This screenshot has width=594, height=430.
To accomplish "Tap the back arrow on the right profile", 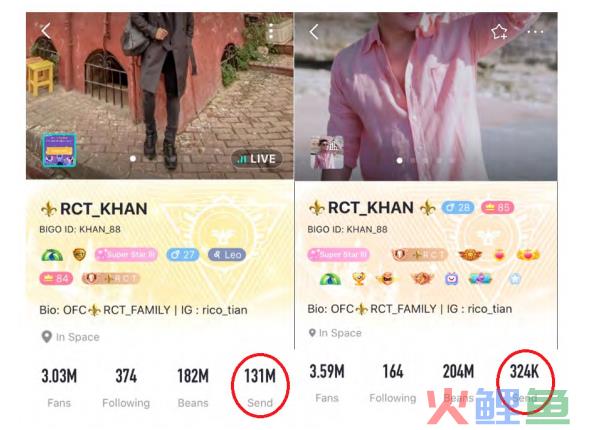I will tap(314, 32).
